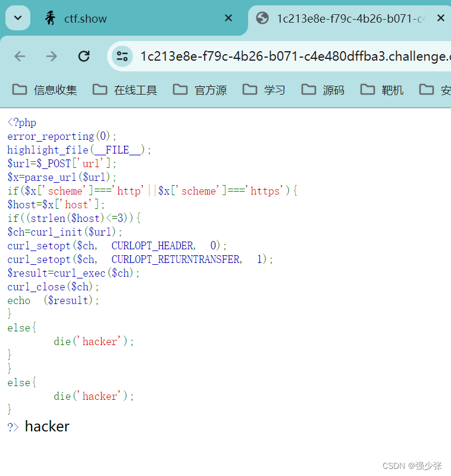Go back to the previous page
The image size is (451, 476).
[20, 56]
